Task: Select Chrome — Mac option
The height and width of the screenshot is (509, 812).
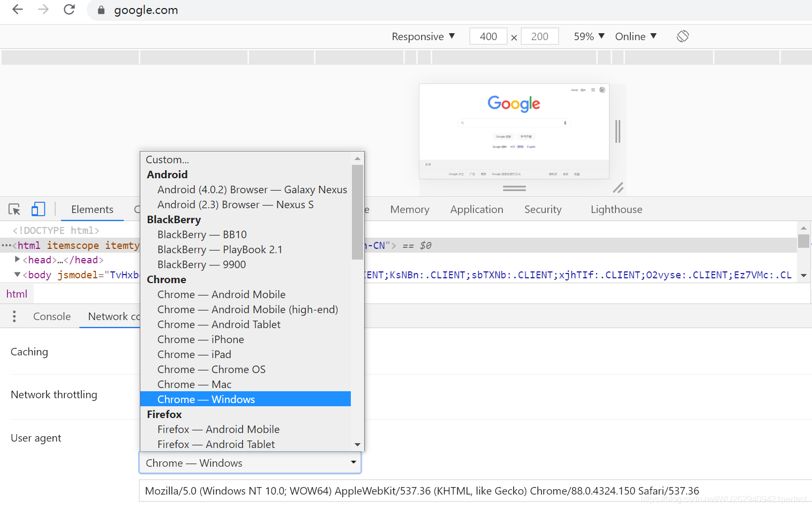Action: click(245, 384)
